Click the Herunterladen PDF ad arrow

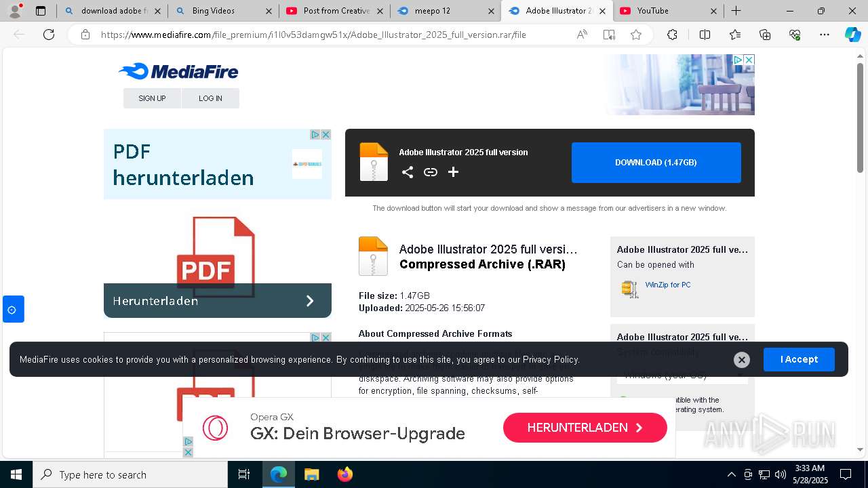click(310, 301)
